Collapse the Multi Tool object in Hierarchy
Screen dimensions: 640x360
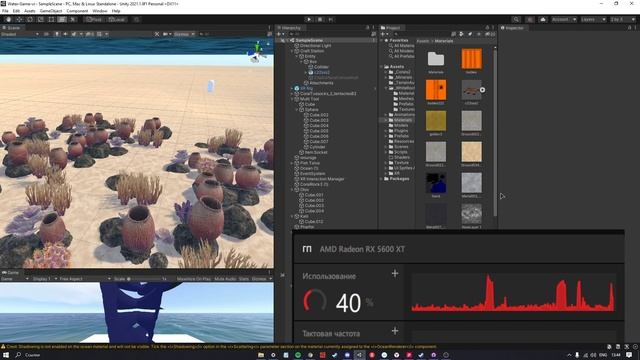pos(292,99)
